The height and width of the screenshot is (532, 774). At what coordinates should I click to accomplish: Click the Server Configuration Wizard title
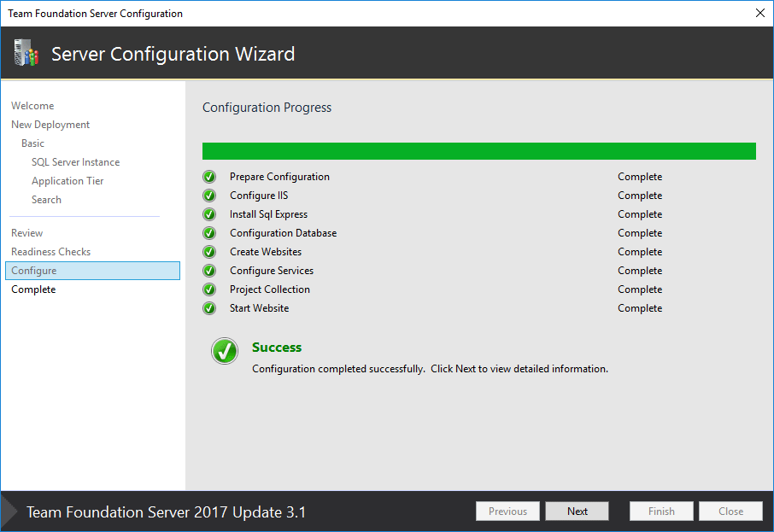173,54
